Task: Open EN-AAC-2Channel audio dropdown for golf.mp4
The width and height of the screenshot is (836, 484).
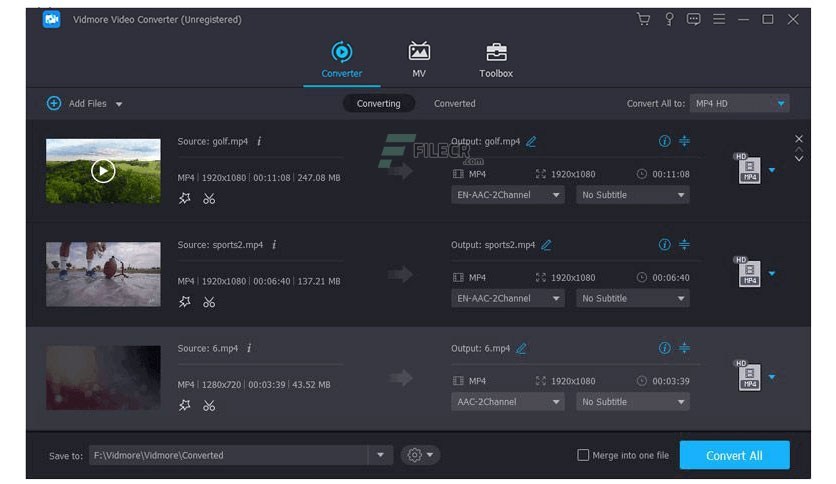Action: coord(508,195)
